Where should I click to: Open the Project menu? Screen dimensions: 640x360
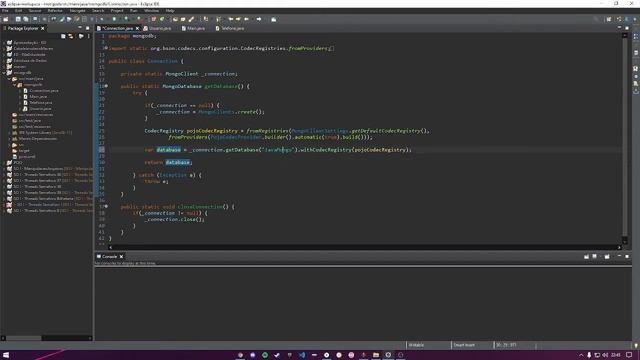click(x=117, y=11)
